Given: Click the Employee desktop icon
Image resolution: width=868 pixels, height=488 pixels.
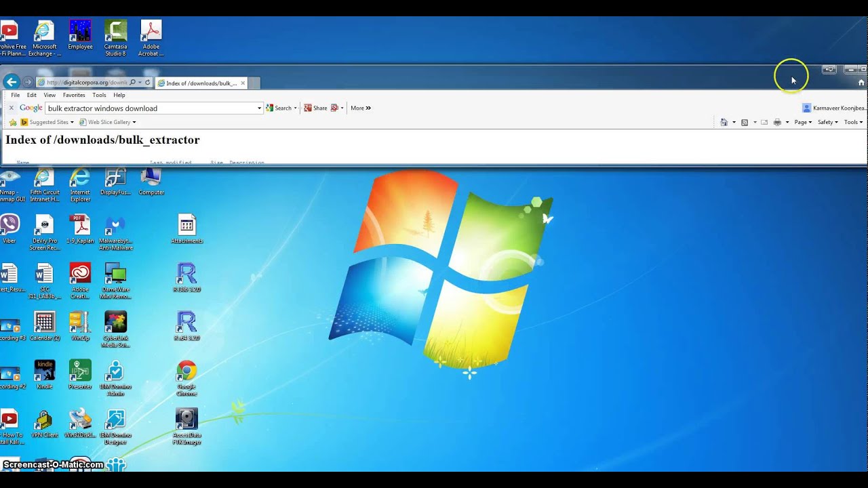Looking at the screenshot, I should (x=80, y=35).
